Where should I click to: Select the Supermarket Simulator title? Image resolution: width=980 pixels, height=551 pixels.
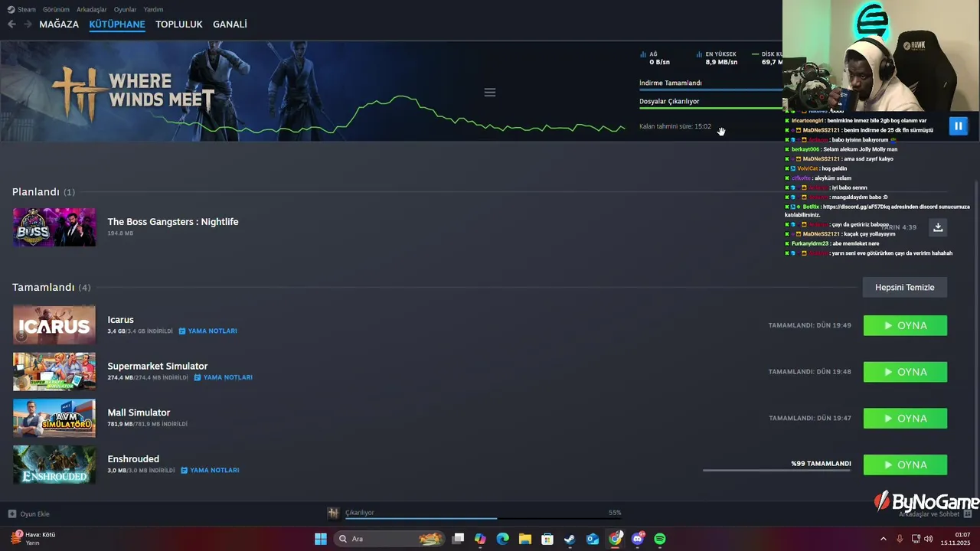coord(158,367)
